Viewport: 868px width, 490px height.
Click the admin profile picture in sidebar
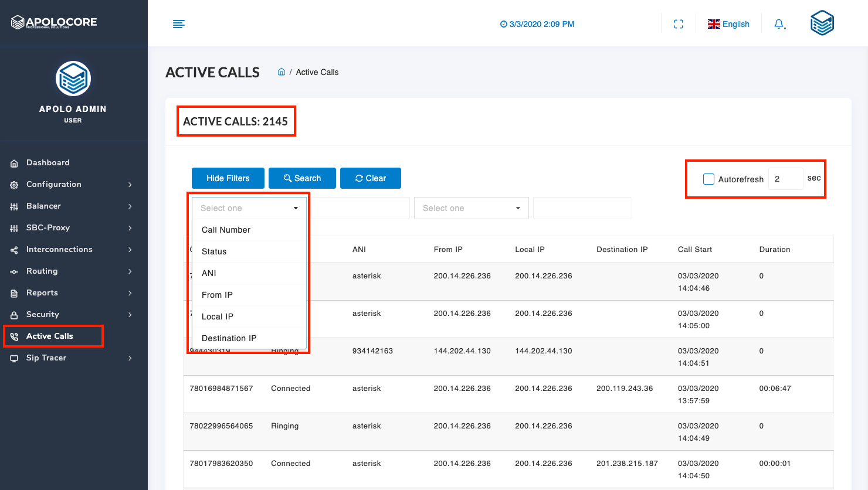(73, 79)
